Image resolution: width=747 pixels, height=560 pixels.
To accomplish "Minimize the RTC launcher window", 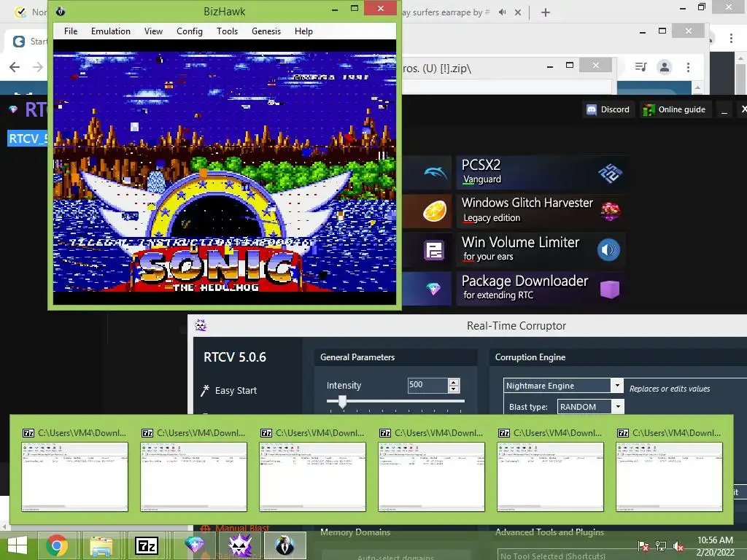I will (724, 110).
